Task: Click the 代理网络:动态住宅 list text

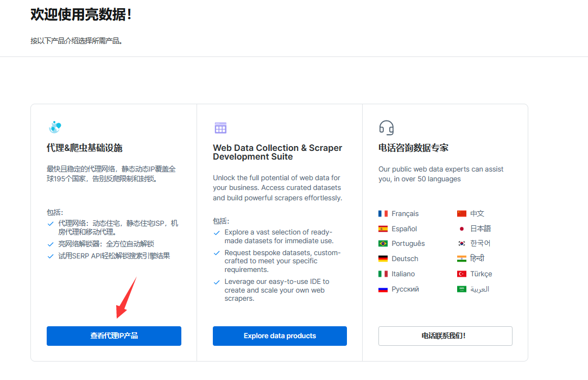Action: point(118,227)
